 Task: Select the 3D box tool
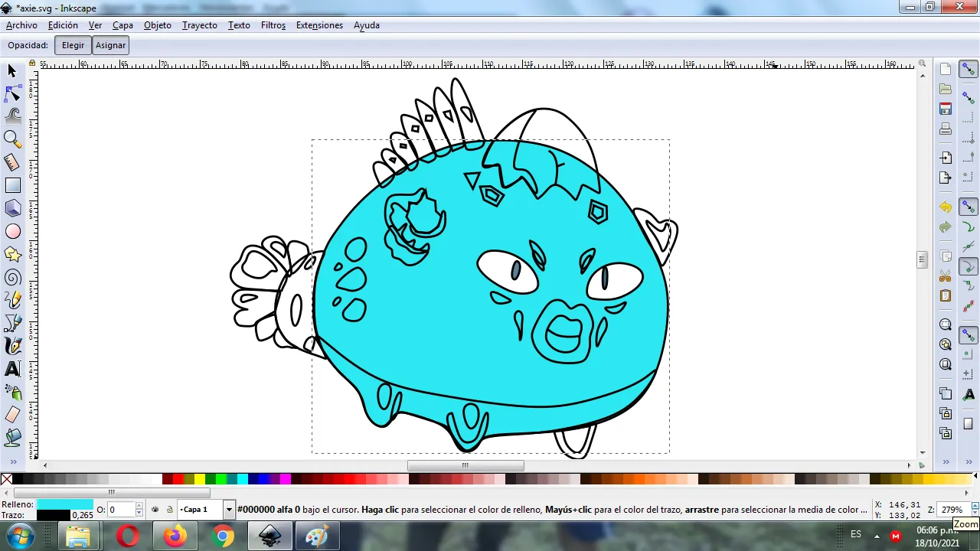point(12,208)
